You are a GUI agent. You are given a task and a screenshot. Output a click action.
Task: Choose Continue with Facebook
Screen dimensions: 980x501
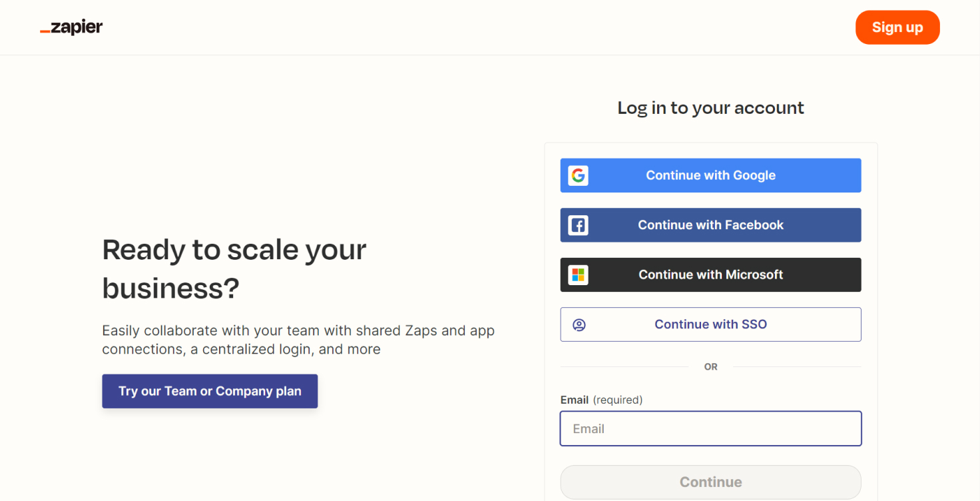710,225
